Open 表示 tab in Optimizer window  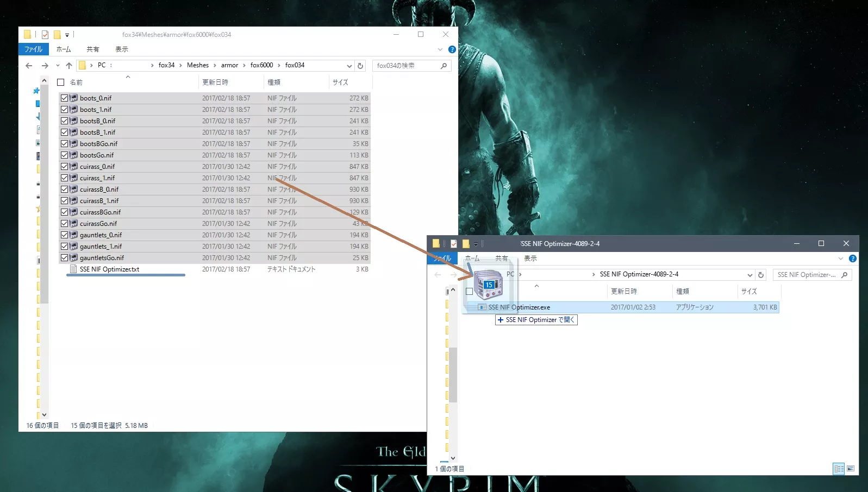[x=530, y=258]
